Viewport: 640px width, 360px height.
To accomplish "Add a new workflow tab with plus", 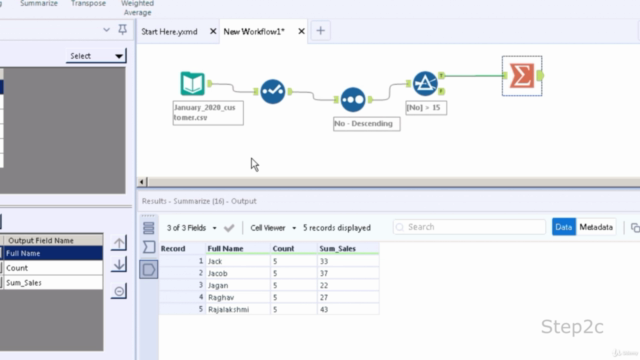I will point(320,31).
